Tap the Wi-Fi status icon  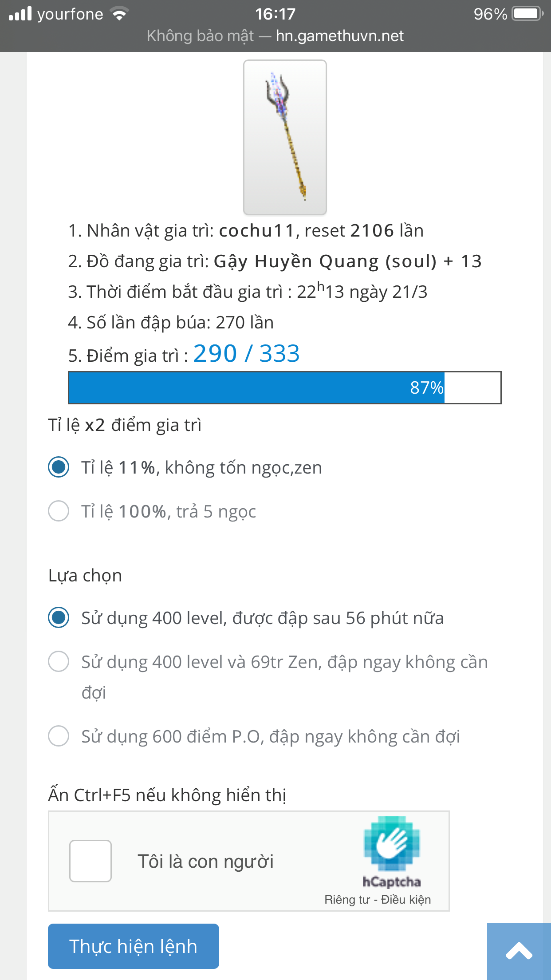point(119,14)
